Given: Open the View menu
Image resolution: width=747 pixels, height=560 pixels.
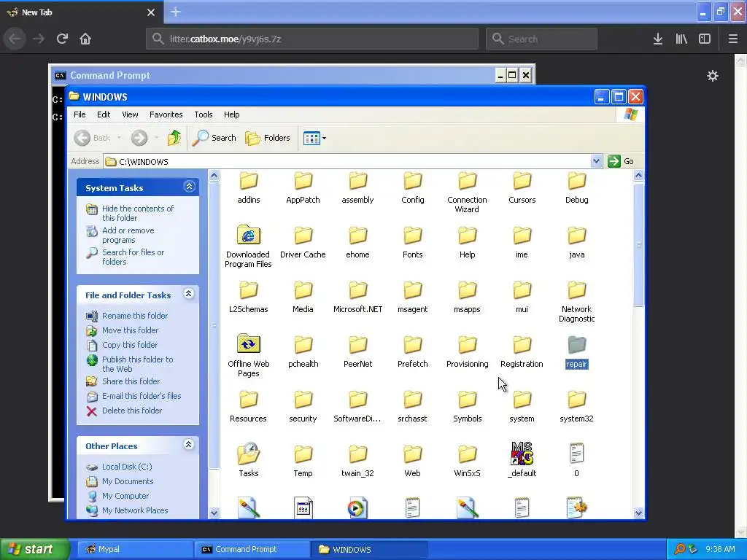Looking at the screenshot, I should pyautogui.click(x=130, y=114).
